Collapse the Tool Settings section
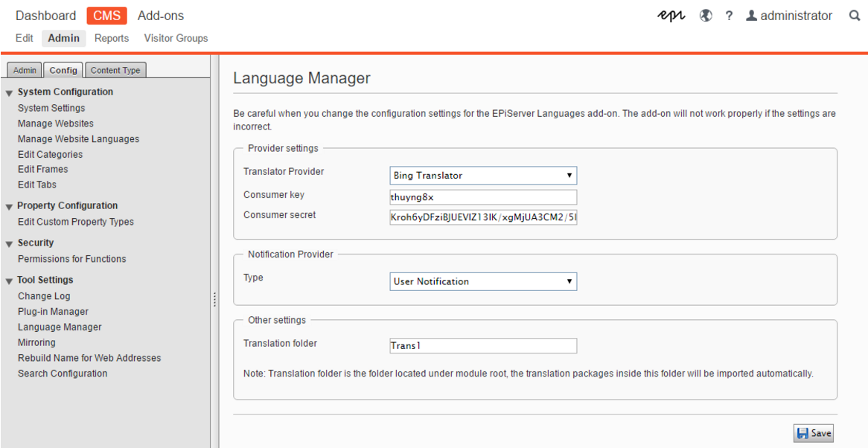The image size is (868, 448). click(10, 281)
